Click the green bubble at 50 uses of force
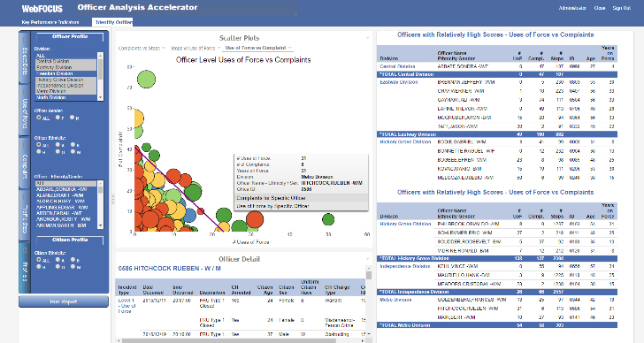644x343 pixels. pyautogui.click(x=328, y=219)
